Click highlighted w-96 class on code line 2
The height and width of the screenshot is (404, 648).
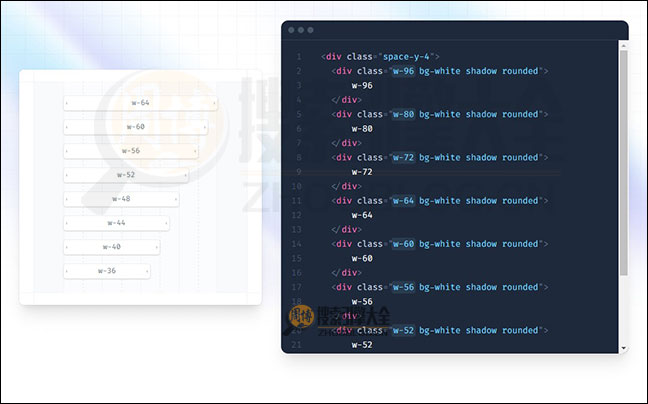point(403,71)
